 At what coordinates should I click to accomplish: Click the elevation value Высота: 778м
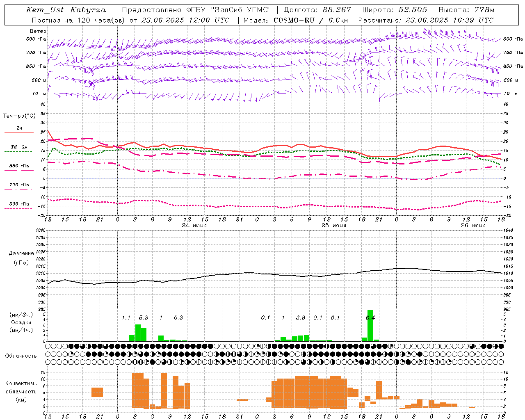[466, 10]
